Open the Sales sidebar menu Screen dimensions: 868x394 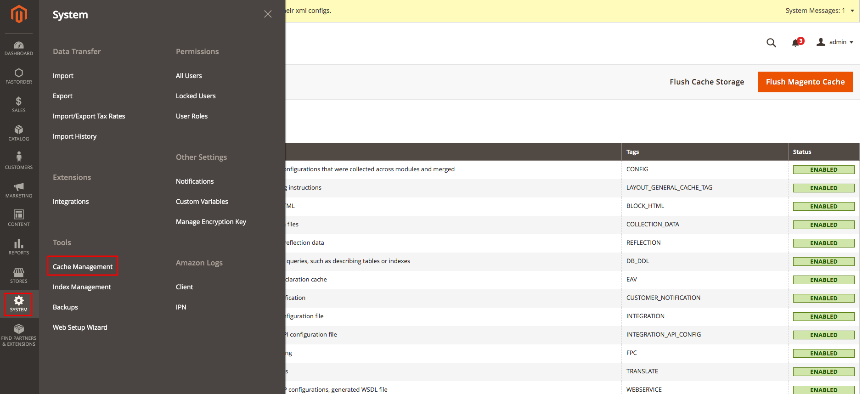tap(19, 105)
